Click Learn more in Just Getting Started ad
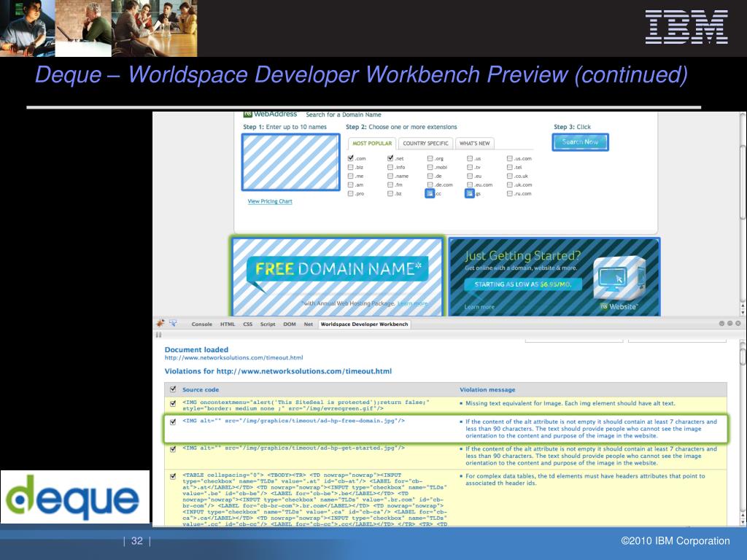 [479, 307]
